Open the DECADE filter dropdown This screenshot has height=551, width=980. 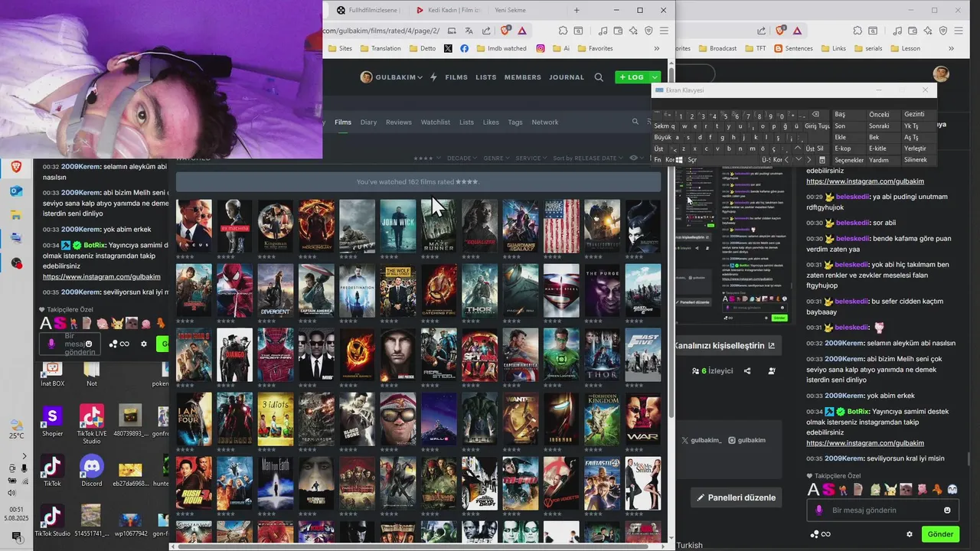point(462,158)
